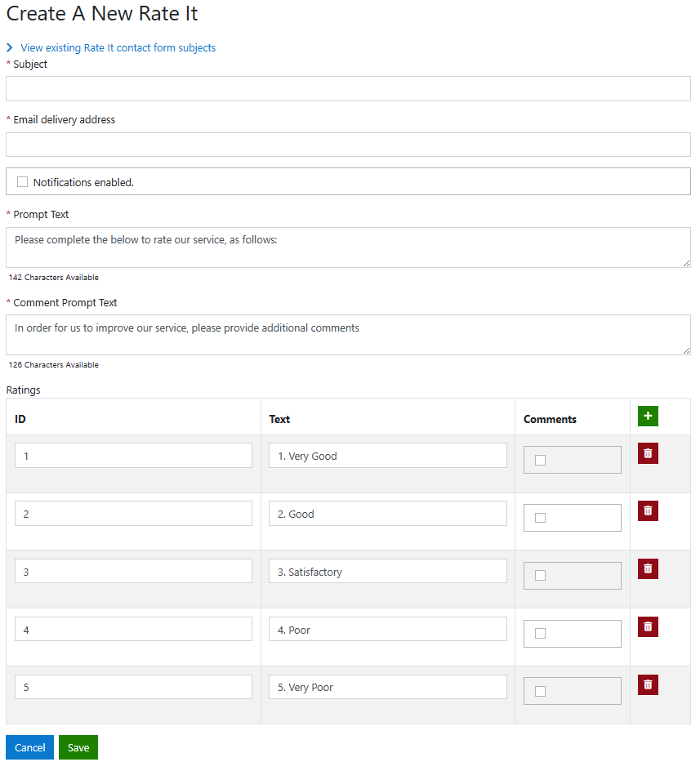Image resolution: width=700 pixels, height=762 pixels.
Task: Delete the '4. Poor' rating row
Action: pyautogui.click(x=648, y=626)
